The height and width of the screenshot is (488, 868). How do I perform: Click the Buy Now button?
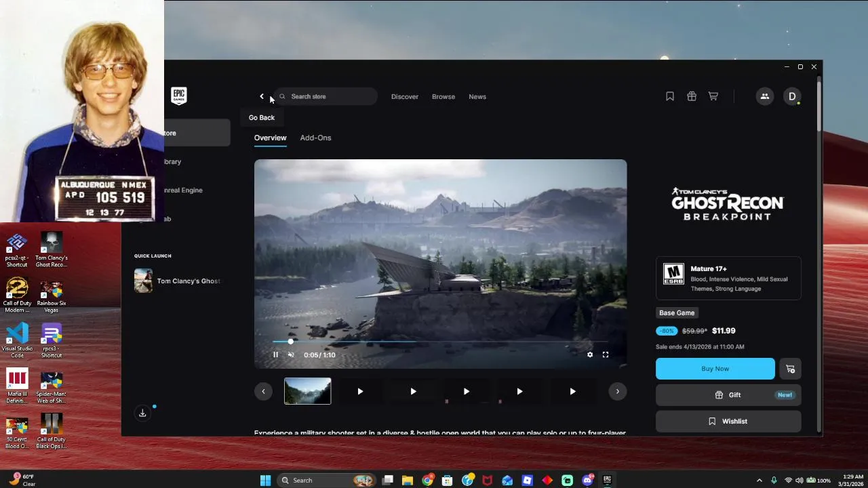click(x=715, y=369)
